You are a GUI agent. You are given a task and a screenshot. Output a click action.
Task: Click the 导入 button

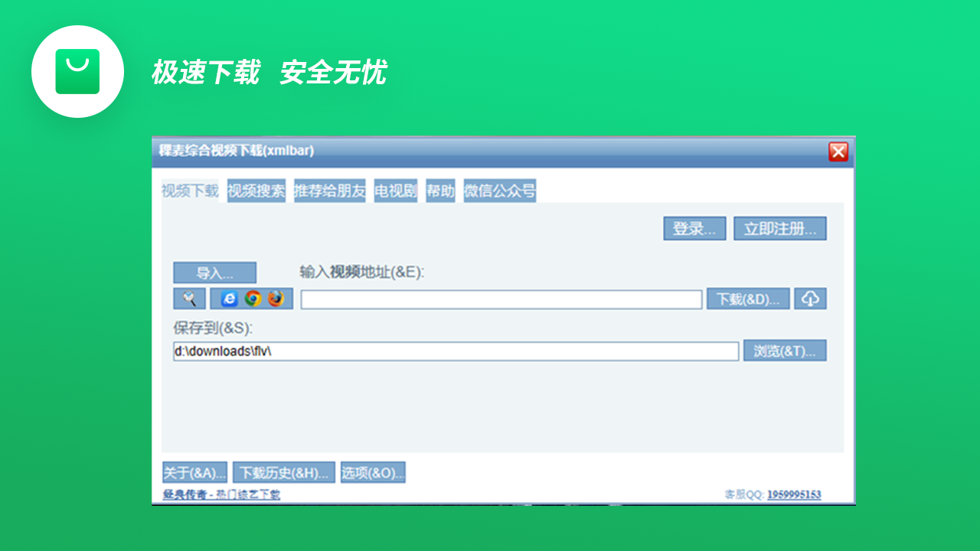point(216,272)
